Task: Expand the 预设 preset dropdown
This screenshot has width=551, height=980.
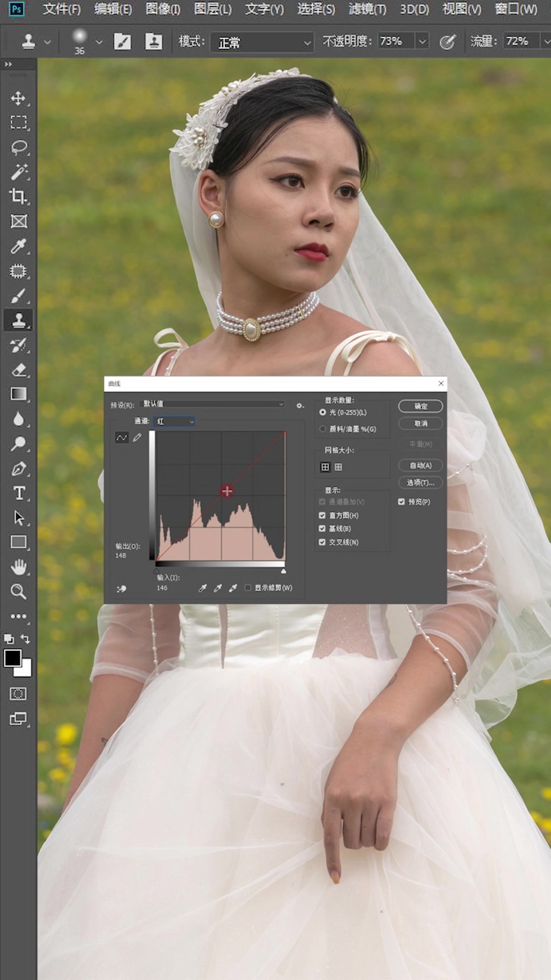Action: 212,404
